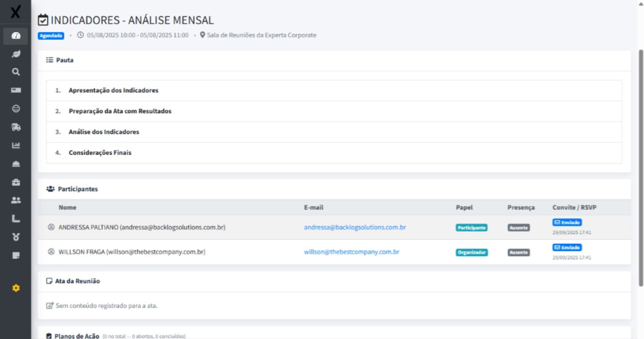Click andressa@backlogsolutions.com.br email link
The height and width of the screenshot is (339, 644).
pyautogui.click(x=355, y=228)
